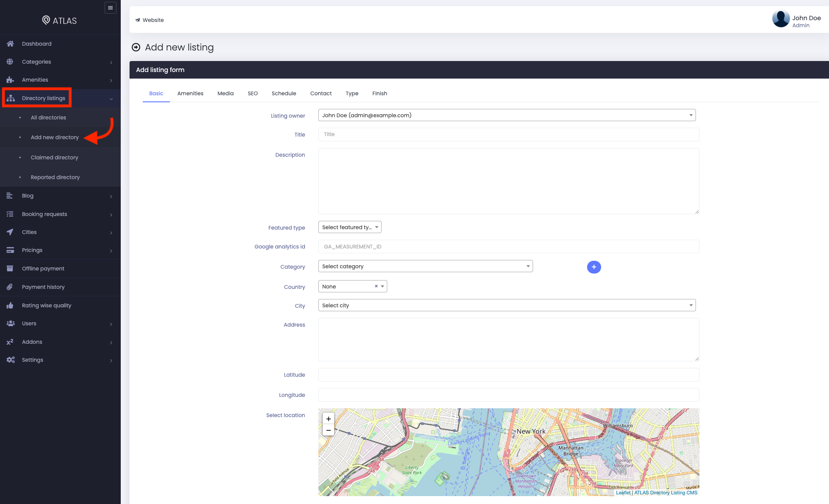Collapse the Directory listings chevron
This screenshot has width=829, height=504.
click(x=111, y=99)
